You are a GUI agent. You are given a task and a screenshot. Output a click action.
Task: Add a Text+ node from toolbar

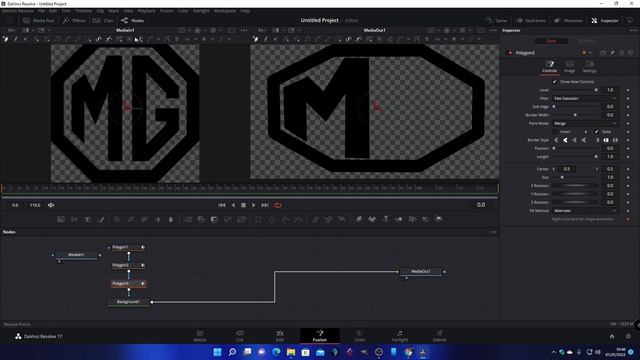click(x=87, y=219)
